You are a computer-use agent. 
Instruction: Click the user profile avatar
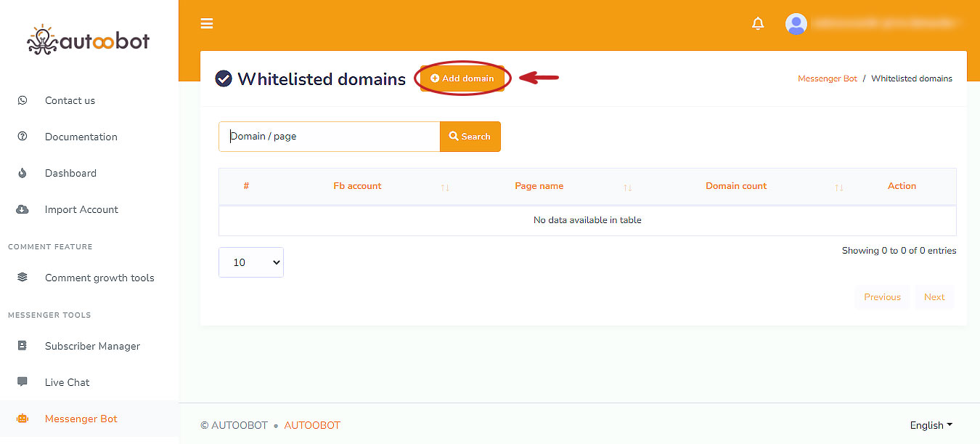click(x=796, y=24)
